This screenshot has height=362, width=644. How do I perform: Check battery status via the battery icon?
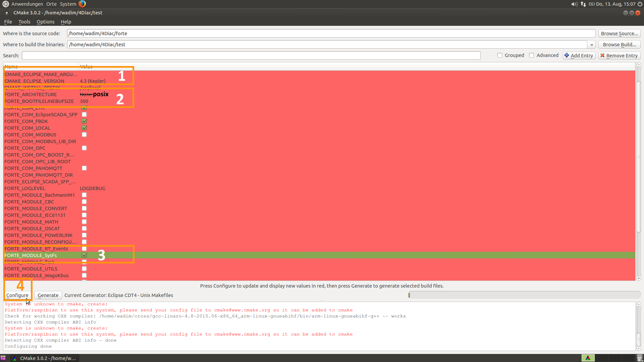tap(591, 4)
